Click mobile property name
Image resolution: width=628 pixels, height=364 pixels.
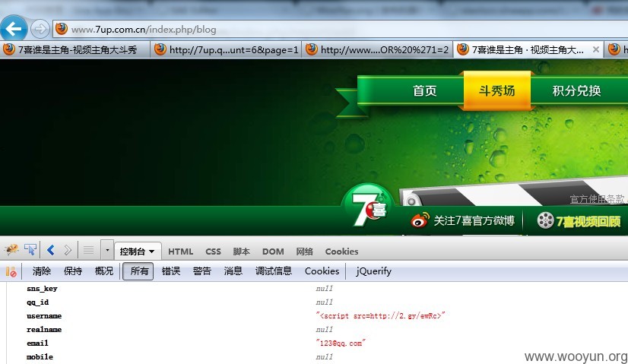pos(40,357)
